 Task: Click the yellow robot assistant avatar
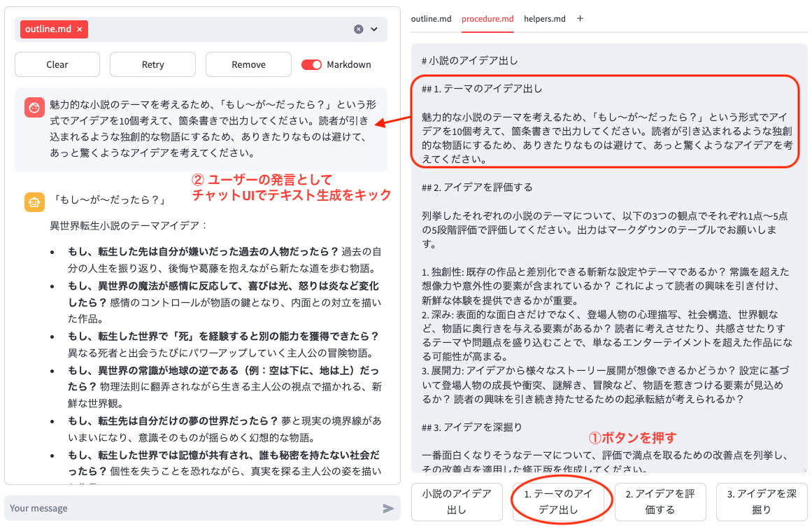pos(33,202)
